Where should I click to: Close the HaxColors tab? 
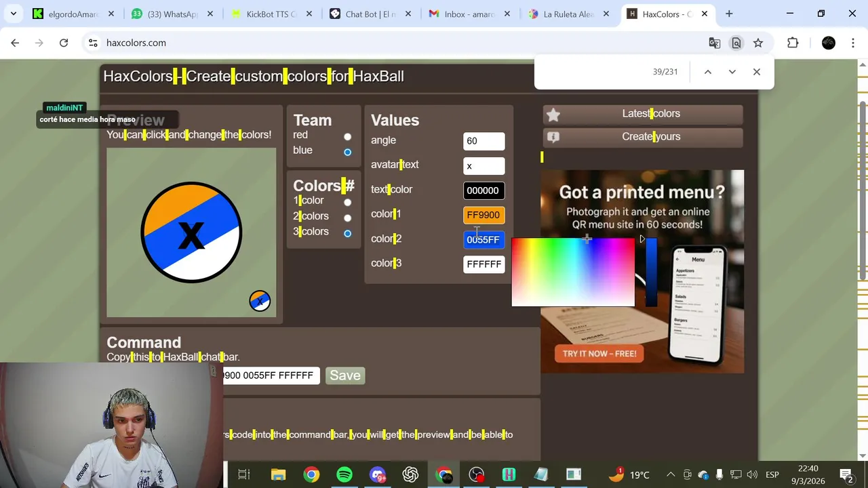click(x=705, y=14)
